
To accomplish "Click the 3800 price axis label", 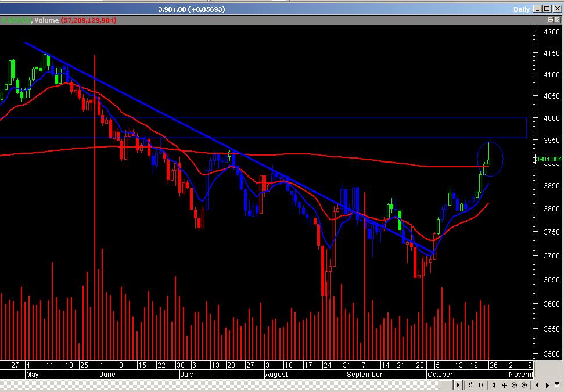I will pyautogui.click(x=551, y=208).
